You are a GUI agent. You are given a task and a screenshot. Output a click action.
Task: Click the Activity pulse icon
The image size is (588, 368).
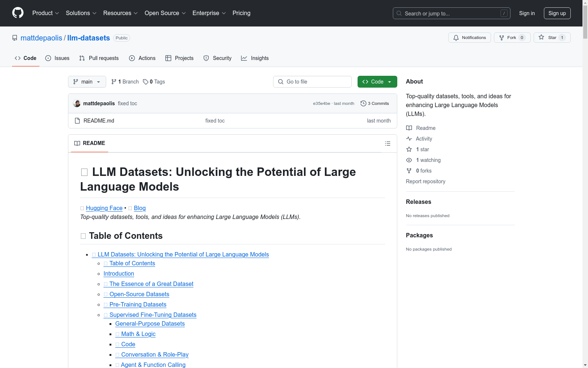tap(409, 139)
